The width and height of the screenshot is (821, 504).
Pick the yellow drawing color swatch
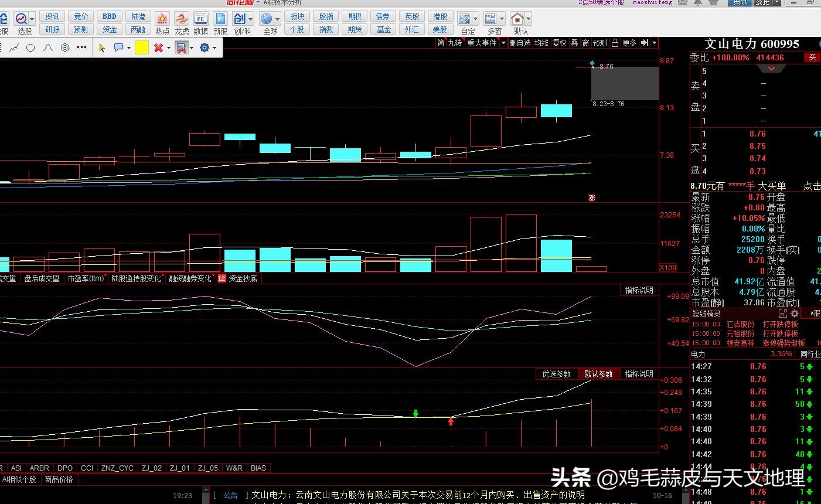(141, 48)
